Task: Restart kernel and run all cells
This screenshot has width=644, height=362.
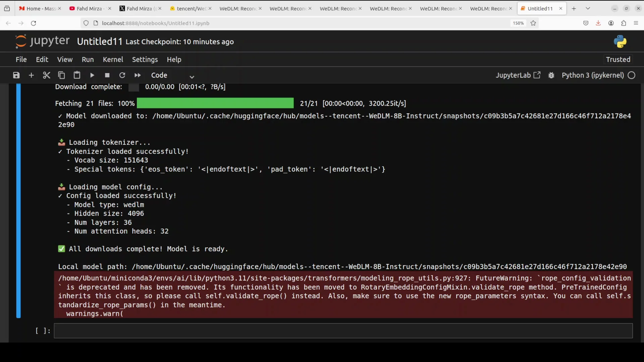Action: click(x=138, y=75)
